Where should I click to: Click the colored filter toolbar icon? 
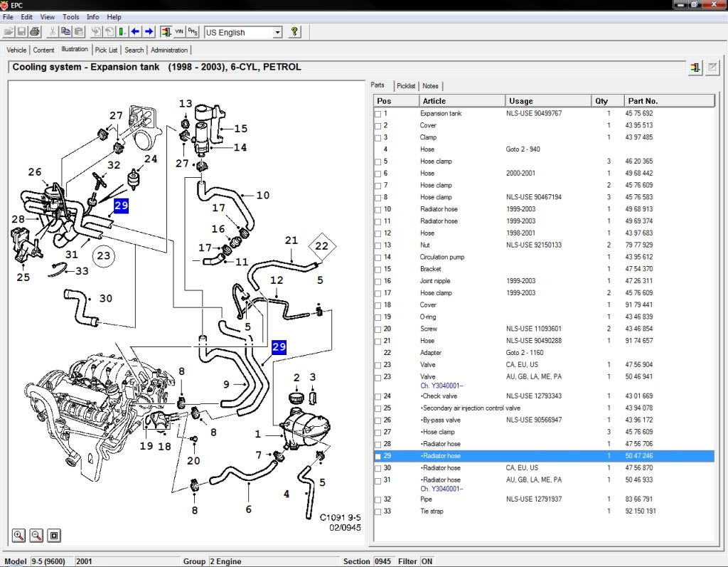(166, 31)
